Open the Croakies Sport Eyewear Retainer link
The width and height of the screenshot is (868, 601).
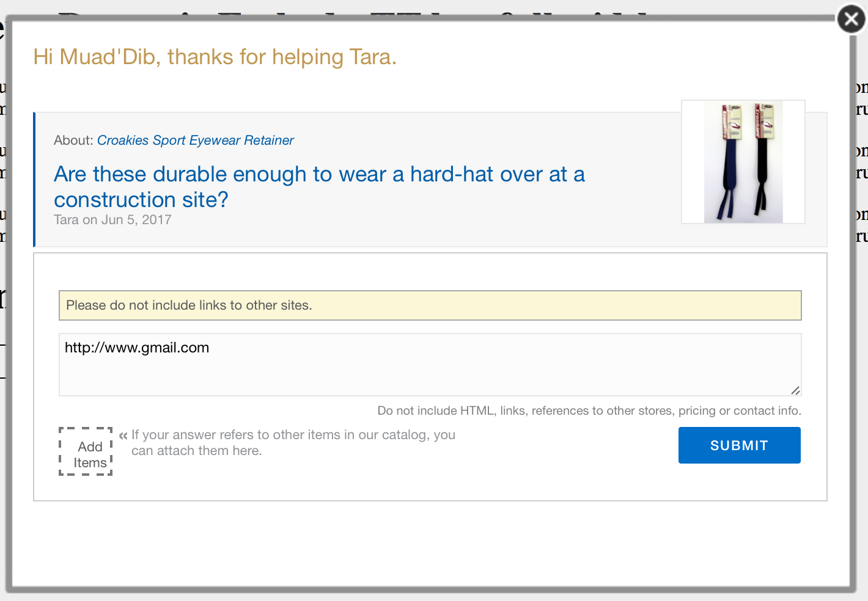195,140
